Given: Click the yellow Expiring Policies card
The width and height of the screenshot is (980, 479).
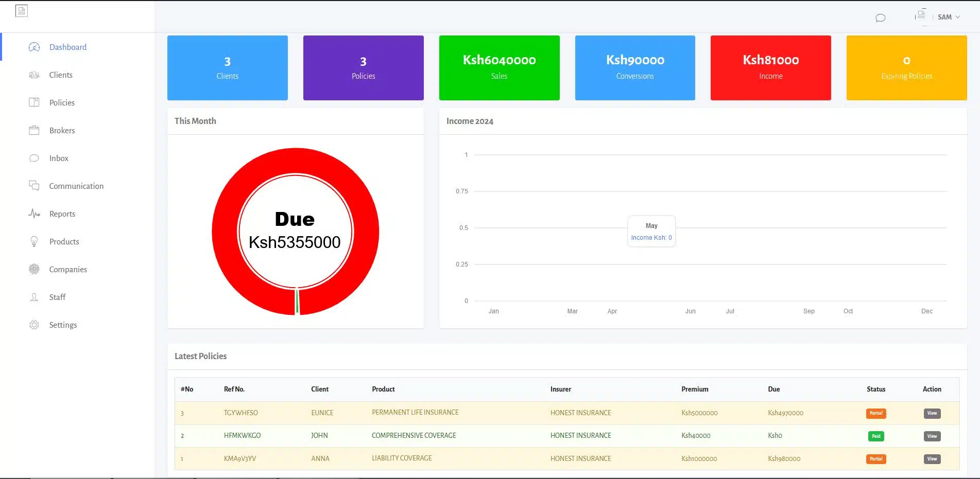Looking at the screenshot, I should point(907,68).
